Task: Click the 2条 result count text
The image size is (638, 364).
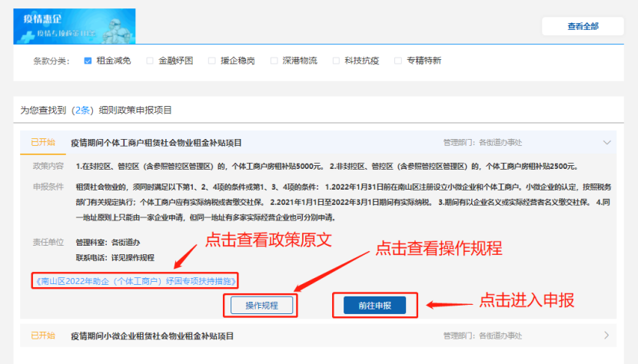Action: pos(82,111)
